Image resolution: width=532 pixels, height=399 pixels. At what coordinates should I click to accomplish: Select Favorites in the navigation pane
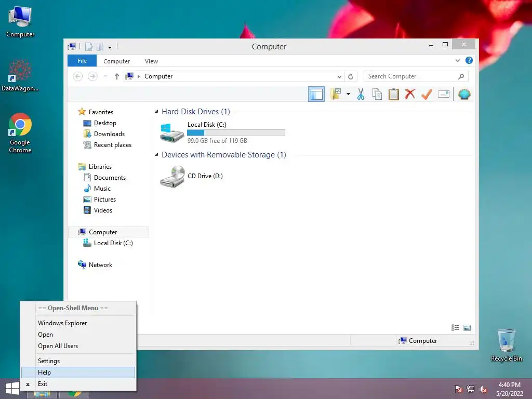coord(101,112)
